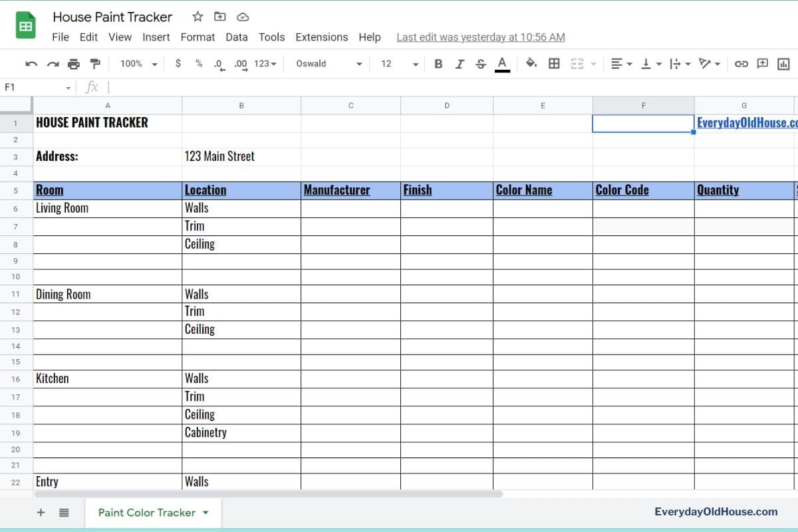Select the Quantity header cell
Viewport: 798px width, 532px height.
pos(744,190)
